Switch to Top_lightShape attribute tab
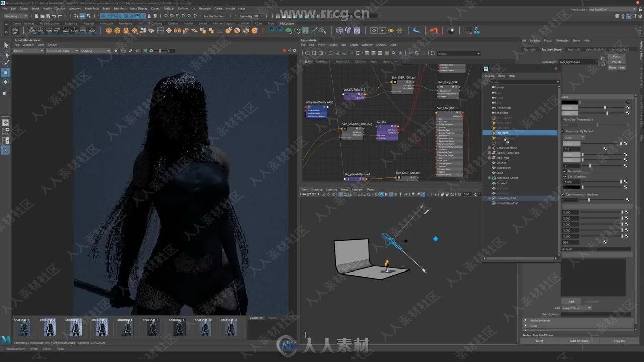 (x=551, y=50)
